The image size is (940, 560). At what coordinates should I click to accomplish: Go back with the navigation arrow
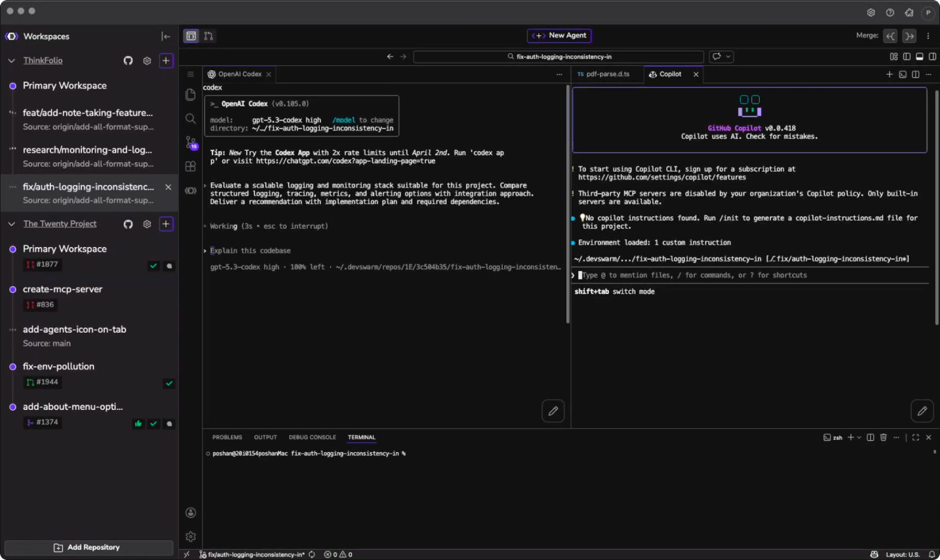pyautogui.click(x=390, y=57)
